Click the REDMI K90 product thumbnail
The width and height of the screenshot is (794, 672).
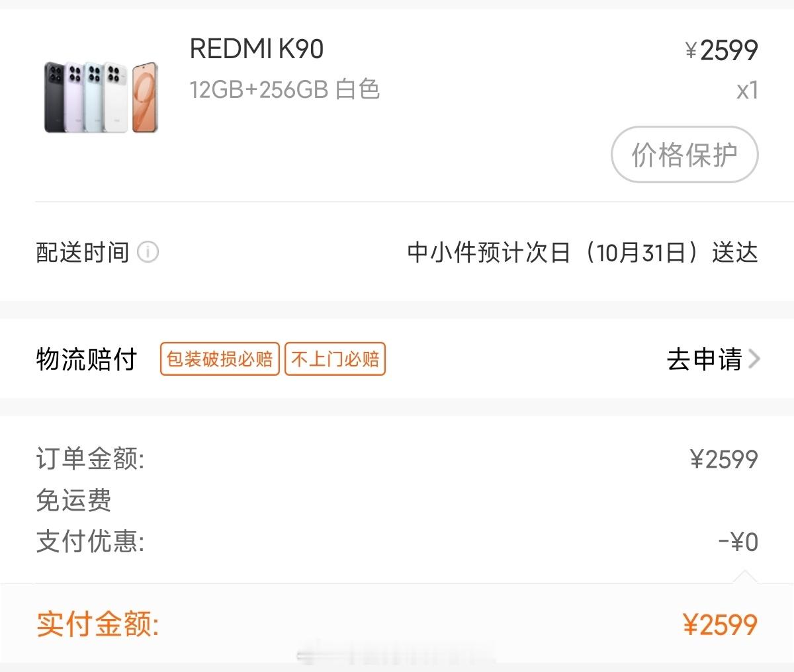point(99,96)
